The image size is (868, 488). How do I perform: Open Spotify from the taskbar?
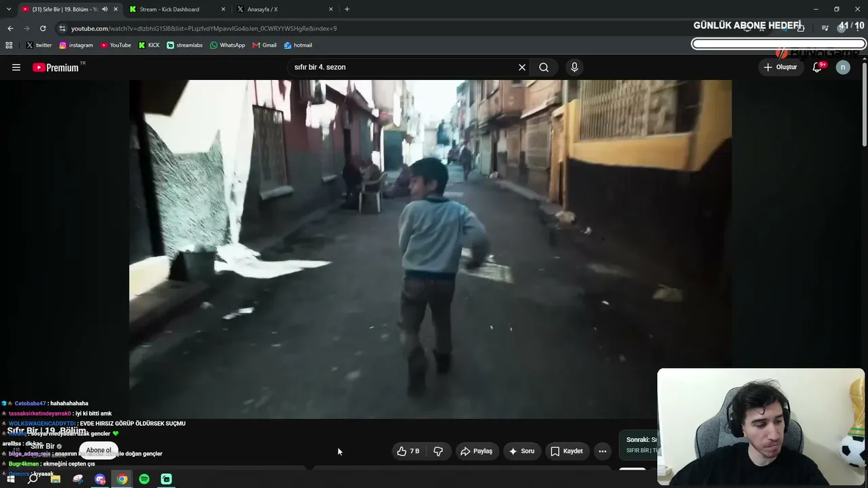click(x=144, y=479)
